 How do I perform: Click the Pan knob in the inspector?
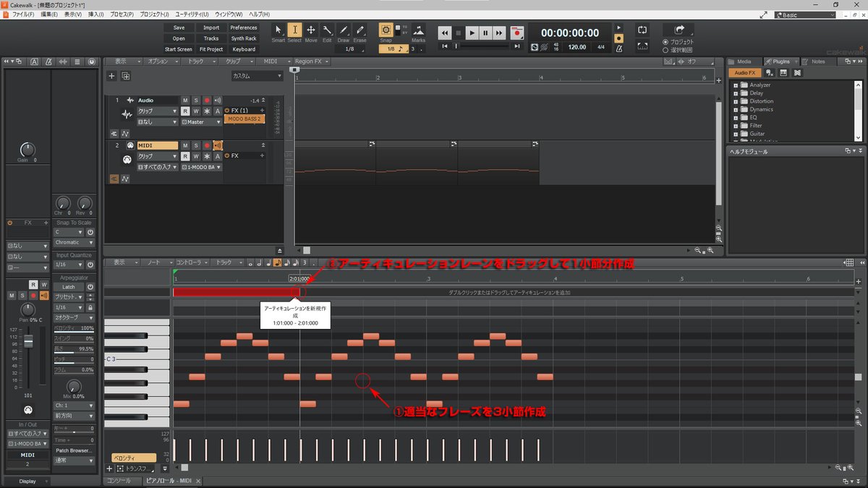[28, 310]
